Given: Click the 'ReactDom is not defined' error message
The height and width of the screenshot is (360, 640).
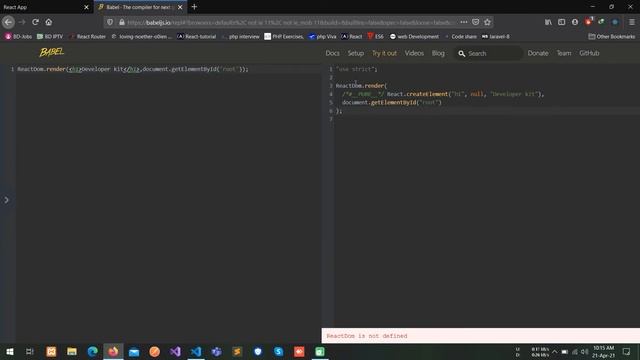Looking at the screenshot, I should pos(367,336).
